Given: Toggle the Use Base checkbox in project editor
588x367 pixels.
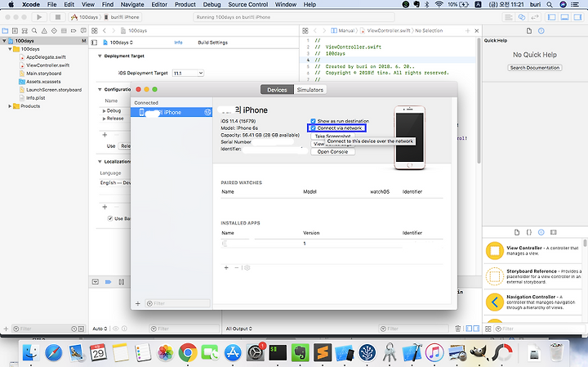Looking at the screenshot, I should pyautogui.click(x=110, y=218).
